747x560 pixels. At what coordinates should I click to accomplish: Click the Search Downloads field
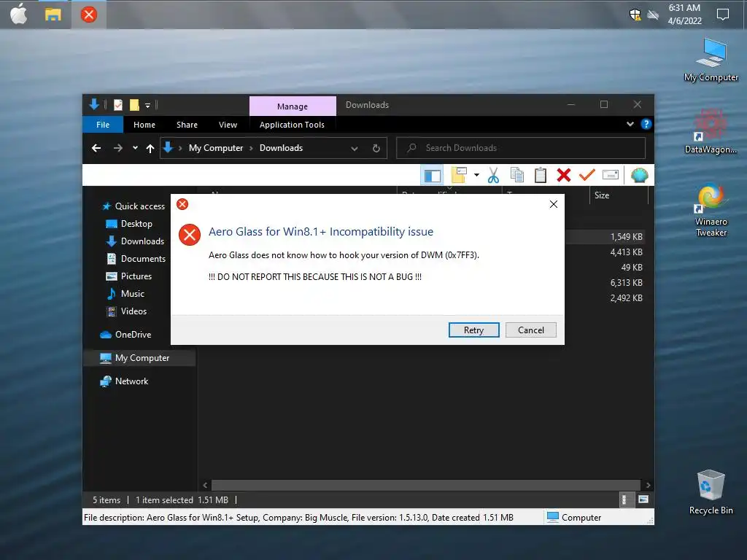521,148
